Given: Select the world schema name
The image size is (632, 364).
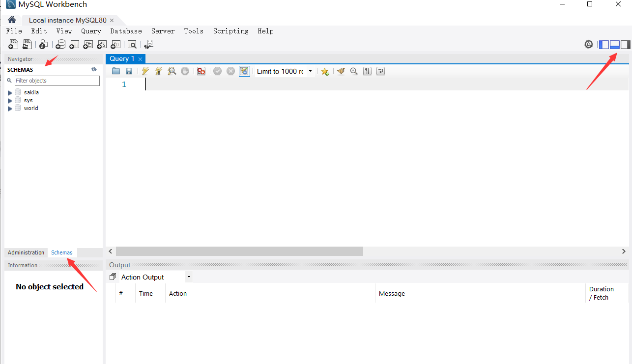Looking at the screenshot, I should pyautogui.click(x=31, y=108).
